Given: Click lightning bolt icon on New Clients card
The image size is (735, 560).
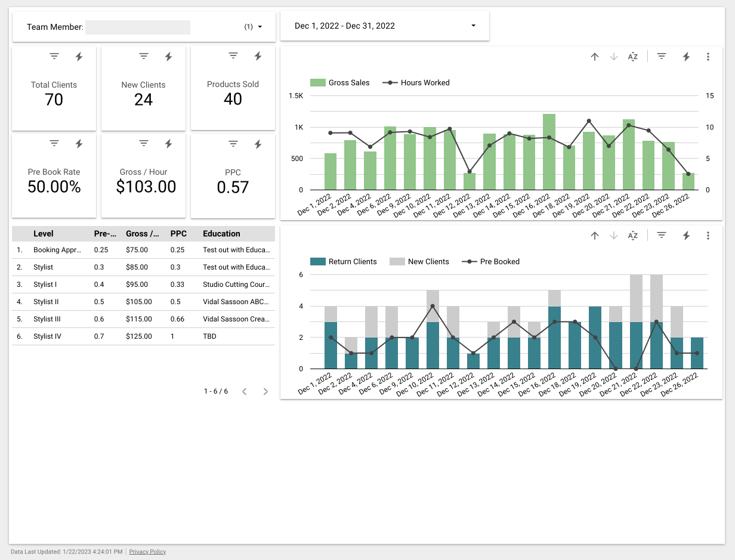Looking at the screenshot, I should click(168, 56).
